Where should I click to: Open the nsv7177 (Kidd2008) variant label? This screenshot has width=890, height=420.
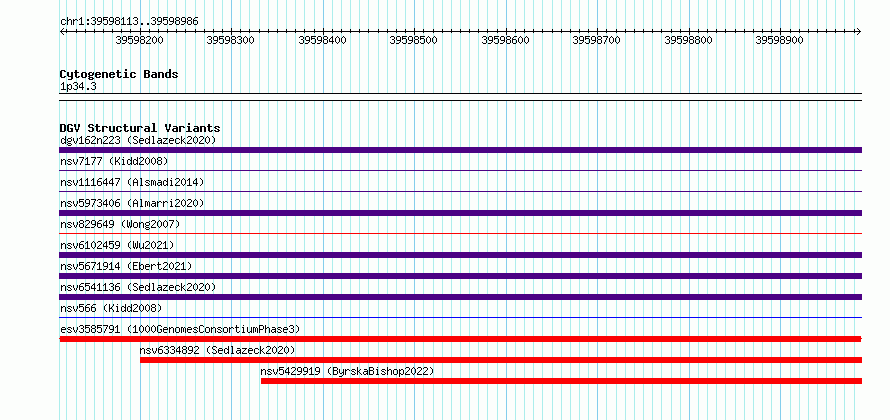pos(114,161)
